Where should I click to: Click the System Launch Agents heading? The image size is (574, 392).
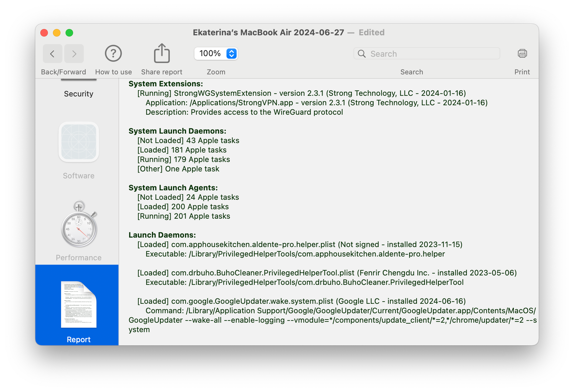coord(173,188)
